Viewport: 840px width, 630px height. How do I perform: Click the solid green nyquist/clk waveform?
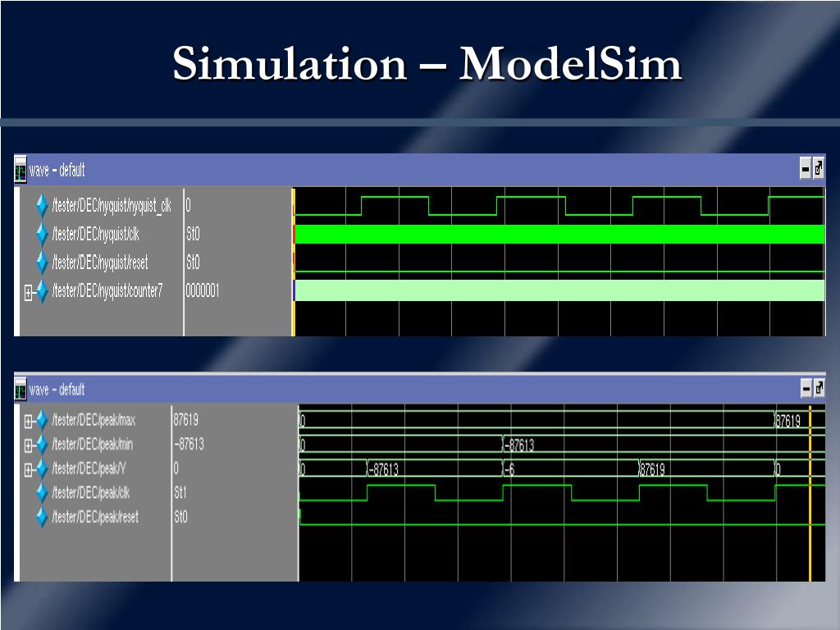559,234
